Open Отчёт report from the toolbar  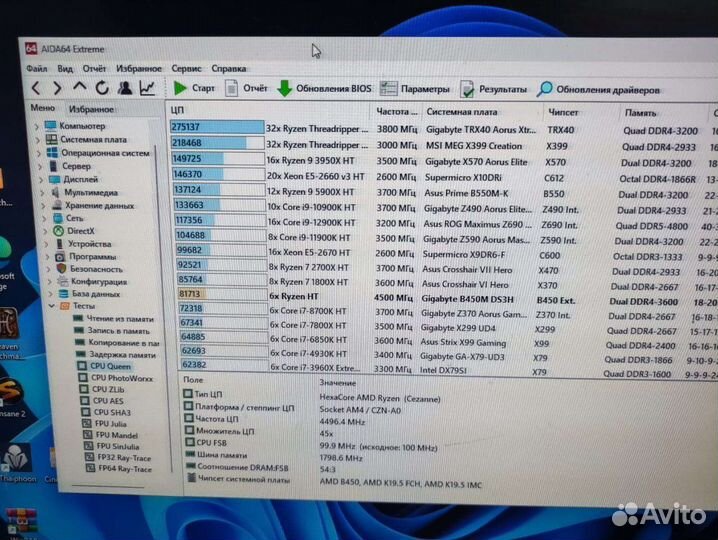pyautogui.click(x=246, y=88)
